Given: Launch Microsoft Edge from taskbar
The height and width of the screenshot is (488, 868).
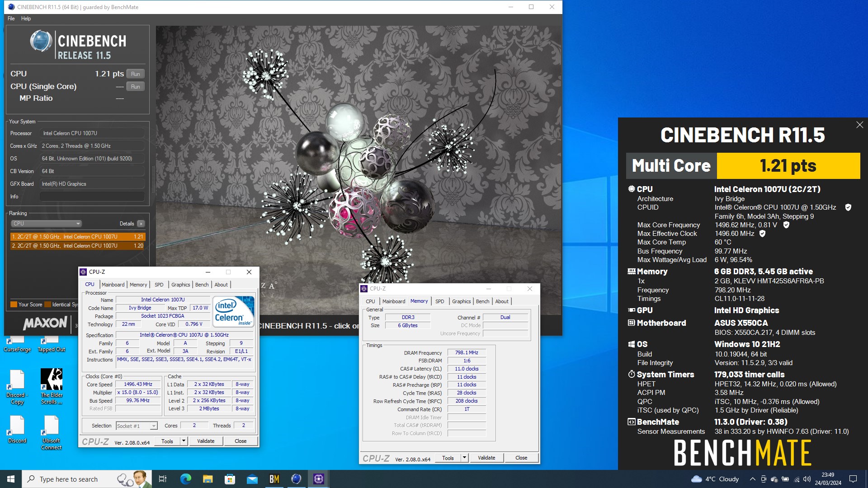Looking at the screenshot, I should pos(185,479).
